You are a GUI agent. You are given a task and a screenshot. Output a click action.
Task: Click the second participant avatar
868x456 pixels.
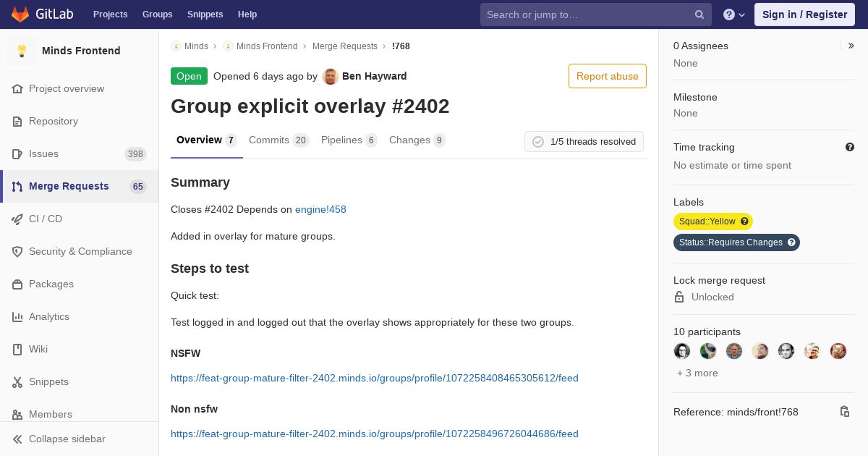point(708,351)
